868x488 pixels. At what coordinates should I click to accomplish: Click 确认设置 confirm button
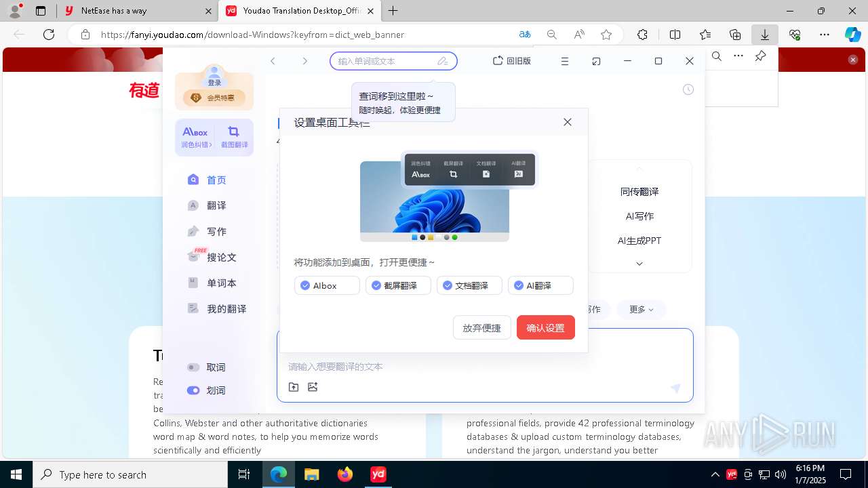click(x=545, y=327)
